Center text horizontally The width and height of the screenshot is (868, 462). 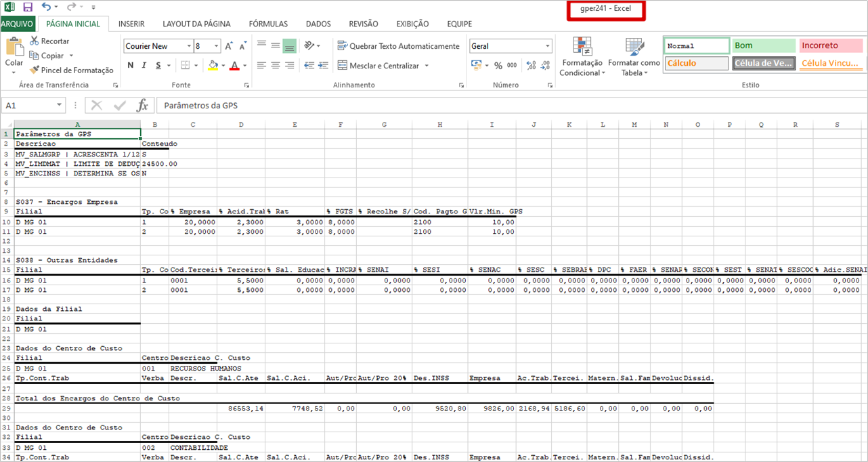coord(276,66)
